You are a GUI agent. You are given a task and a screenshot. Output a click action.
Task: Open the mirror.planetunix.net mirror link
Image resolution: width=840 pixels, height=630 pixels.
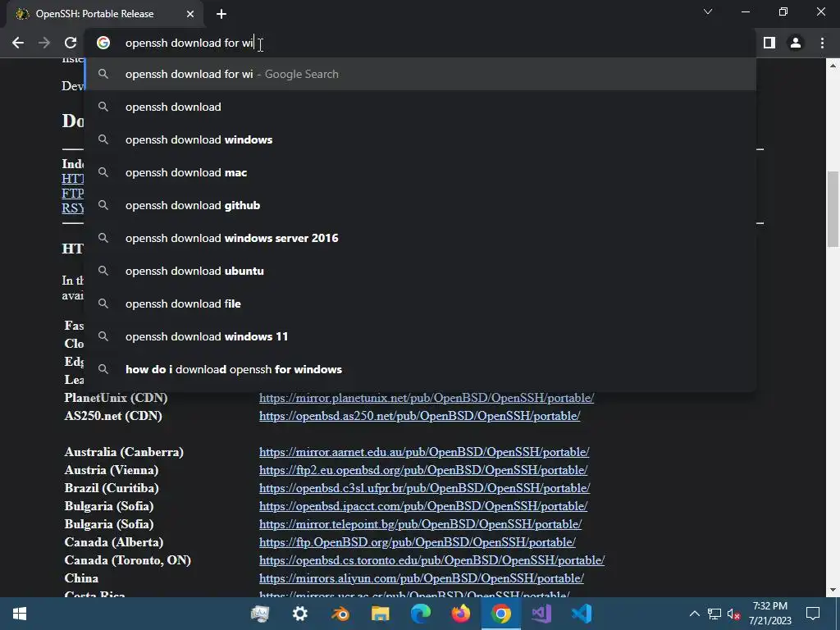(x=427, y=398)
